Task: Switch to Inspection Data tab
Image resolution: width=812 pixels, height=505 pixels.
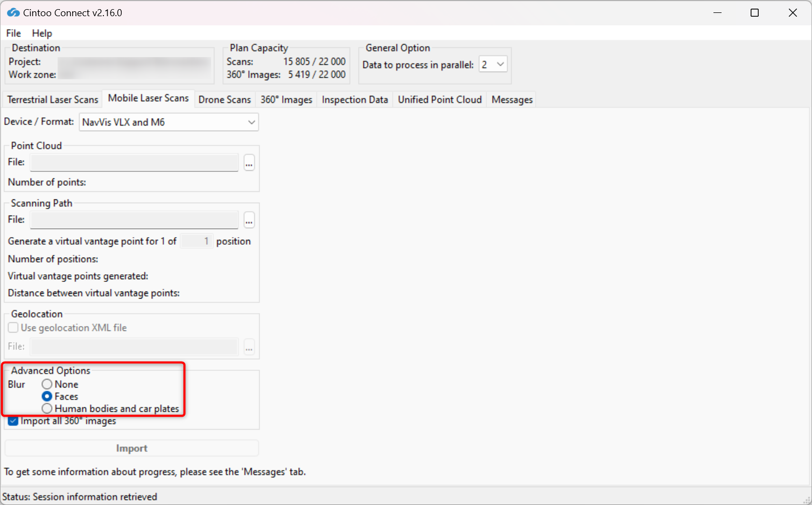Action: tap(355, 100)
